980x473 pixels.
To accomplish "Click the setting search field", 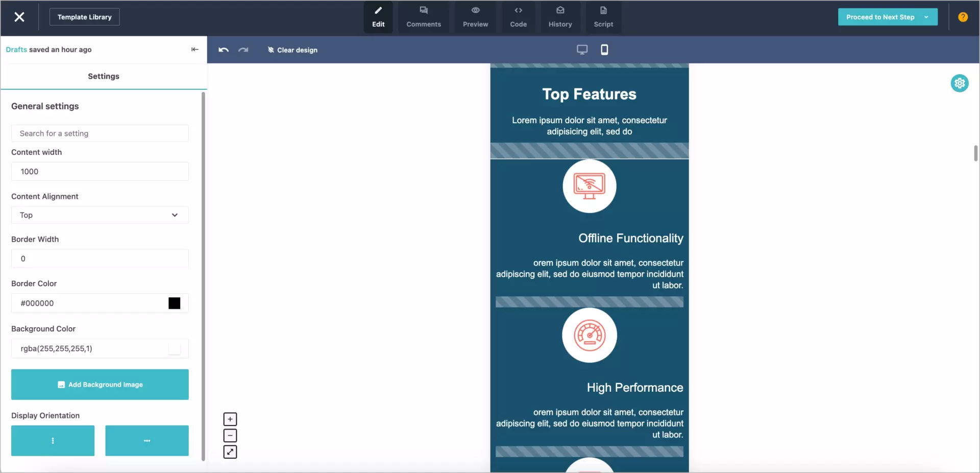I will pyautogui.click(x=99, y=133).
